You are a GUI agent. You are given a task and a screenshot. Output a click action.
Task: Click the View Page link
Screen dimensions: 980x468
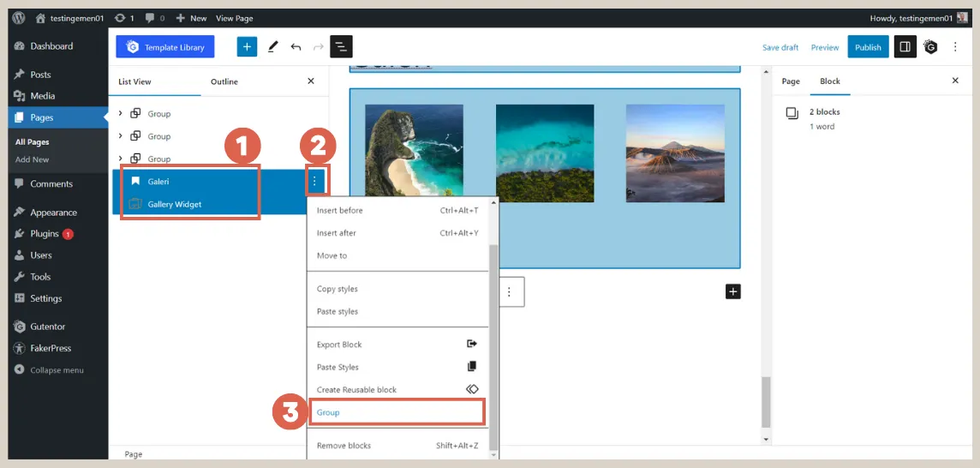pyautogui.click(x=235, y=18)
